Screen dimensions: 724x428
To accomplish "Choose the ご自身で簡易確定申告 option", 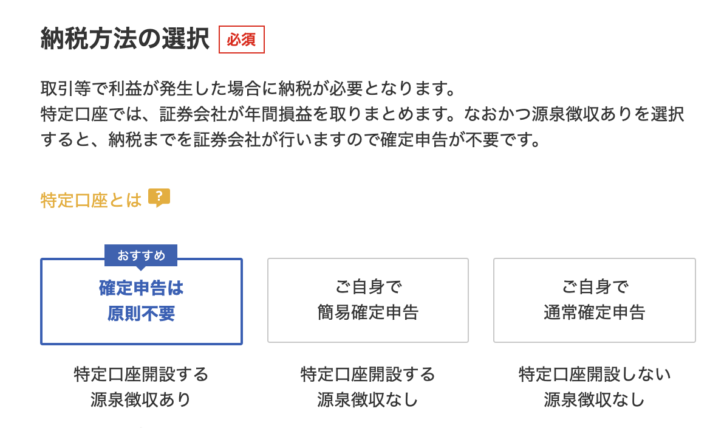I will click(368, 301).
